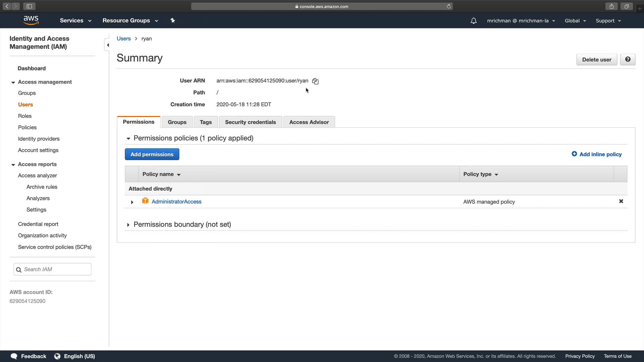The width and height of the screenshot is (644, 362).
Task: Detach AdministratorAccess policy with X icon
Action: (621, 201)
